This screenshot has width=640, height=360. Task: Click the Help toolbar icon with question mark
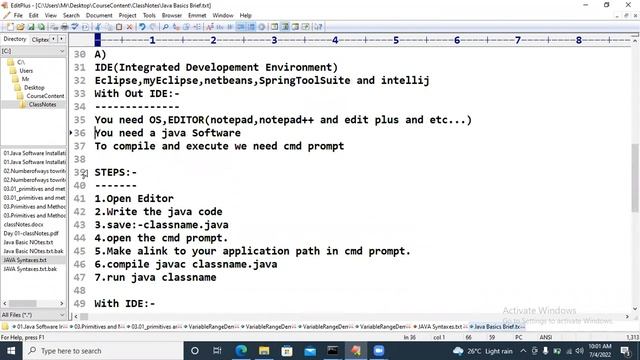pos(318,27)
